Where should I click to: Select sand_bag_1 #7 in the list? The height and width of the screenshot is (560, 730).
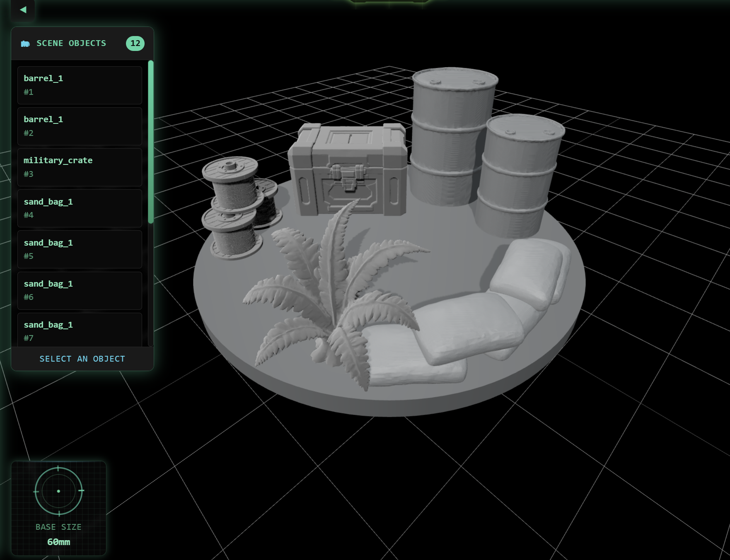pos(80,330)
